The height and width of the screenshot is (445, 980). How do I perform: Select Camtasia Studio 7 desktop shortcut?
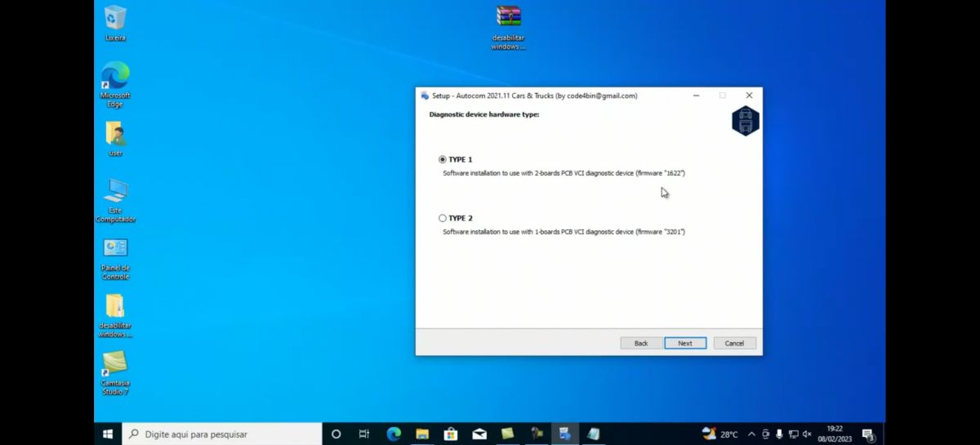pyautogui.click(x=115, y=373)
